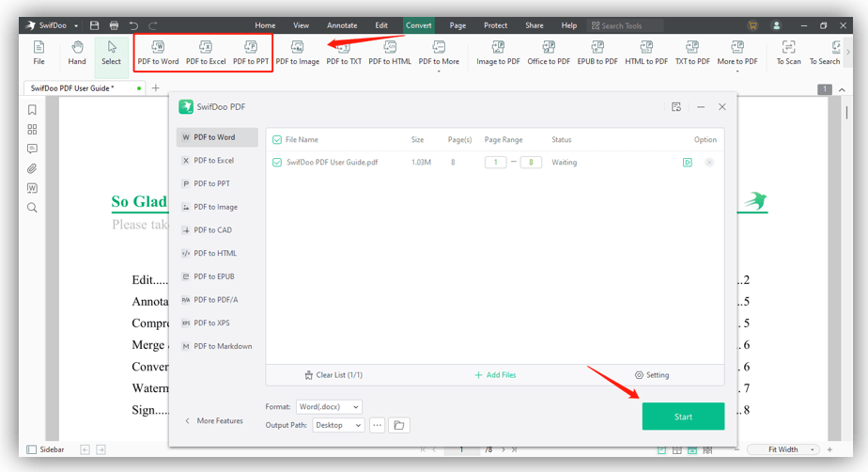Click Add Files in the dialog
Screen dimensions: 868x472
point(495,375)
